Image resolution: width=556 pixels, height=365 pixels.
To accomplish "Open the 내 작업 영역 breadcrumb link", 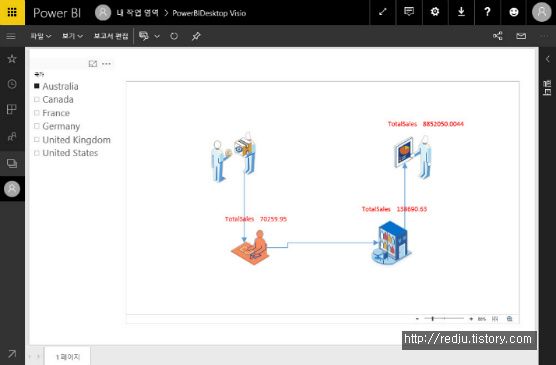I will 138,13.
